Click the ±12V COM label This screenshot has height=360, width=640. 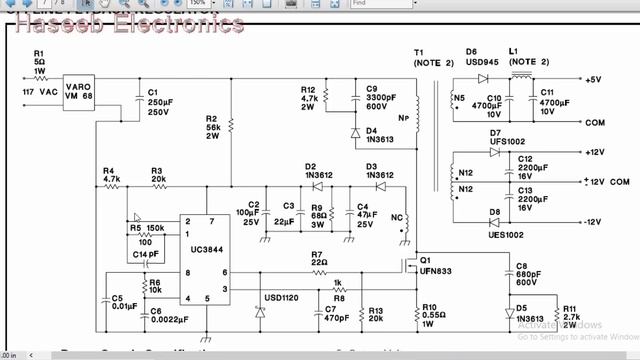coord(607,182)
